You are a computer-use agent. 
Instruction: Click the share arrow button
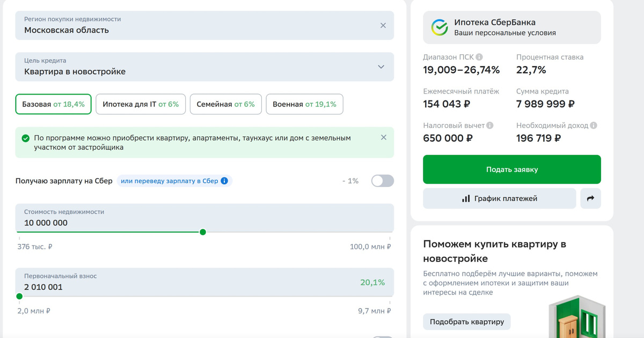pyautogui.click(x=591, y=198)
